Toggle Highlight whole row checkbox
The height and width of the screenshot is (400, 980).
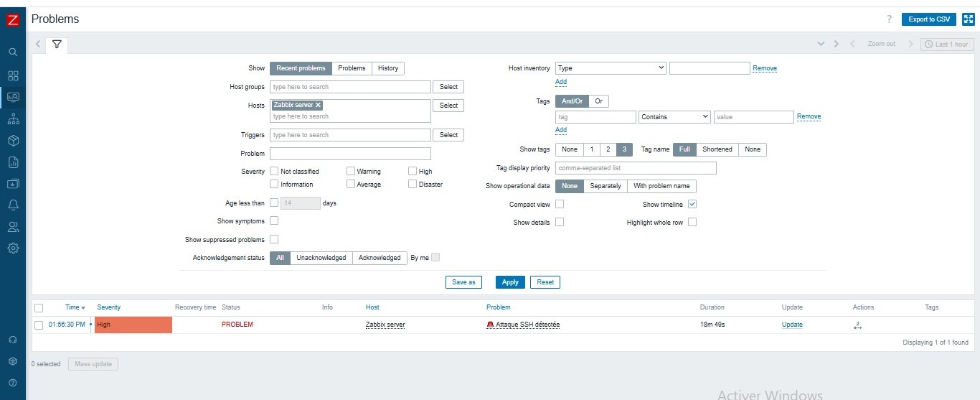[x=692, y=222]
